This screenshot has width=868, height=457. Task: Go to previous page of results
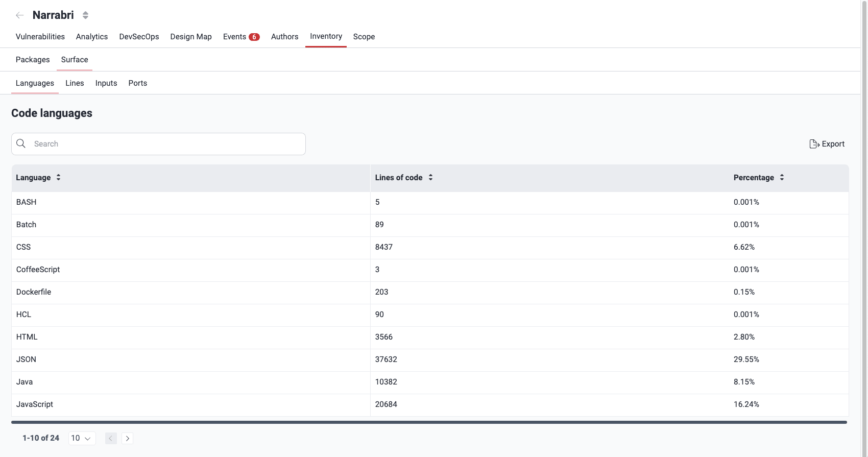[111, 438]
